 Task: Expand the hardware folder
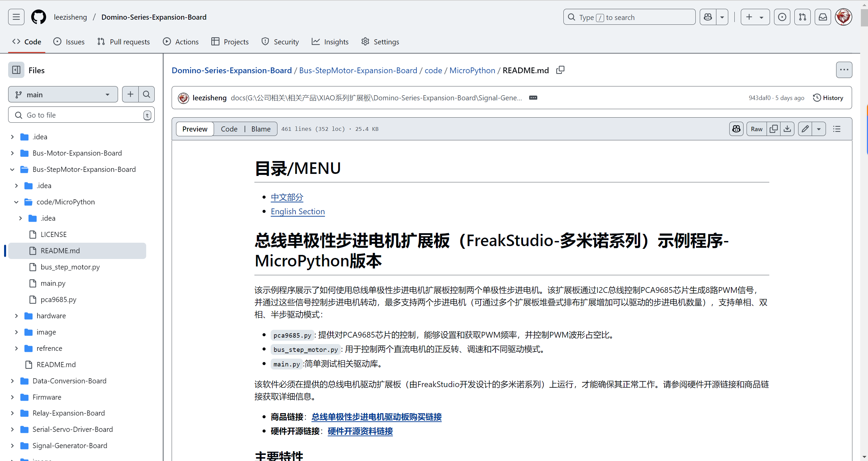pyautogui.click(x=16, y=316)
